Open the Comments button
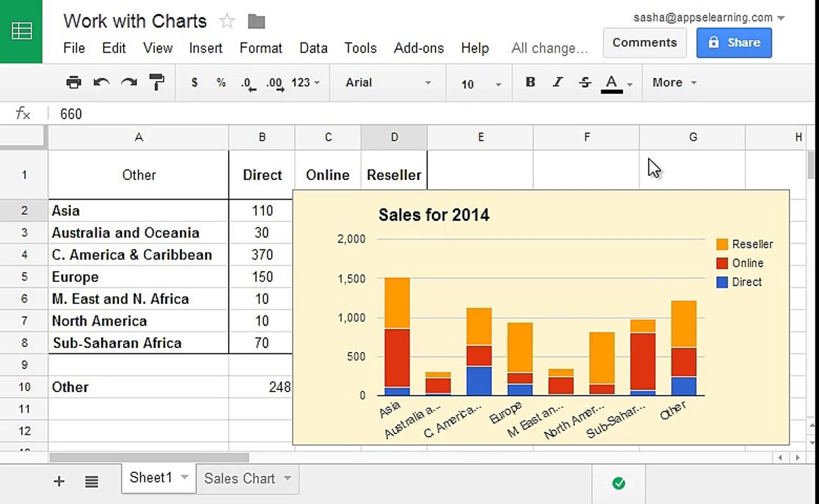 645,43
